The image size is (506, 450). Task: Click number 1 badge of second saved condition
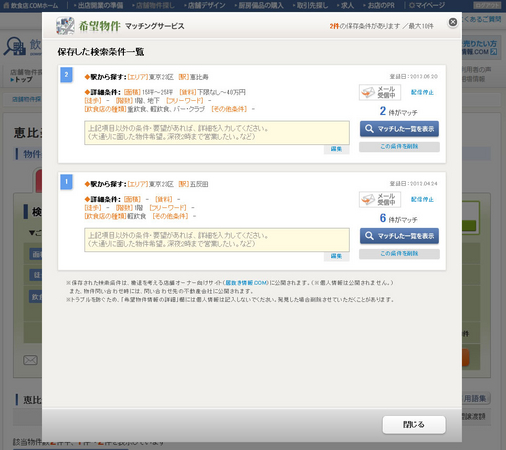pos(66,182)
